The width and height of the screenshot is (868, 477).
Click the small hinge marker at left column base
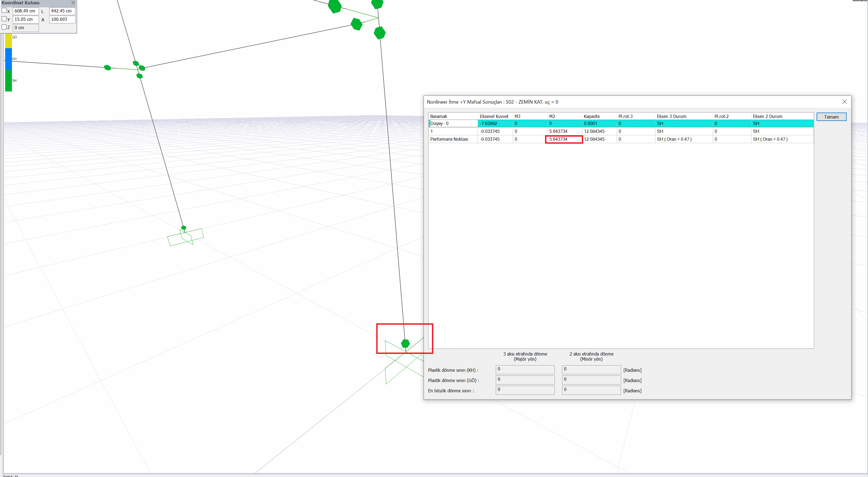(184, 228)
